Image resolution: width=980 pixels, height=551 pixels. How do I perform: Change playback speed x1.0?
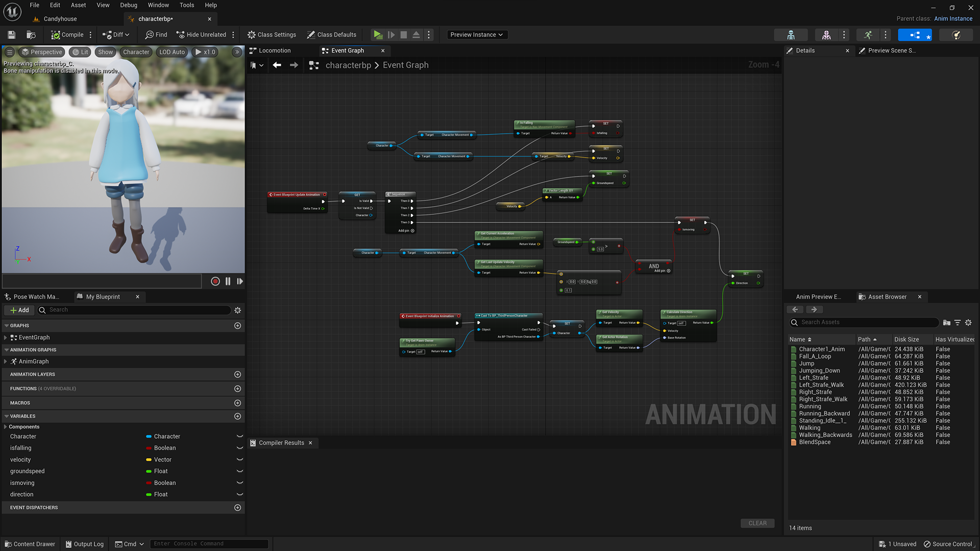(206, 52)
